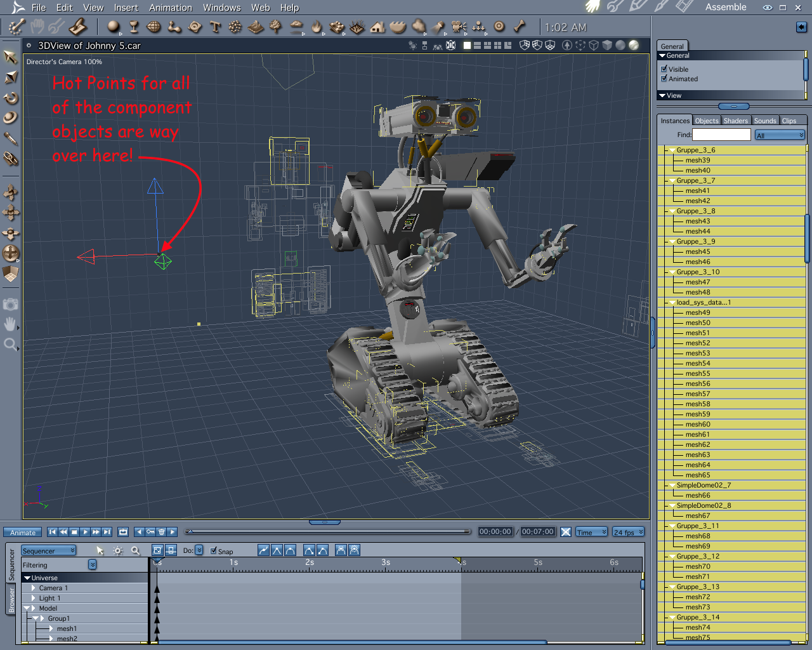Select the magnifier zoom tool
812x650 pixels.
click(x=10, y=345)
